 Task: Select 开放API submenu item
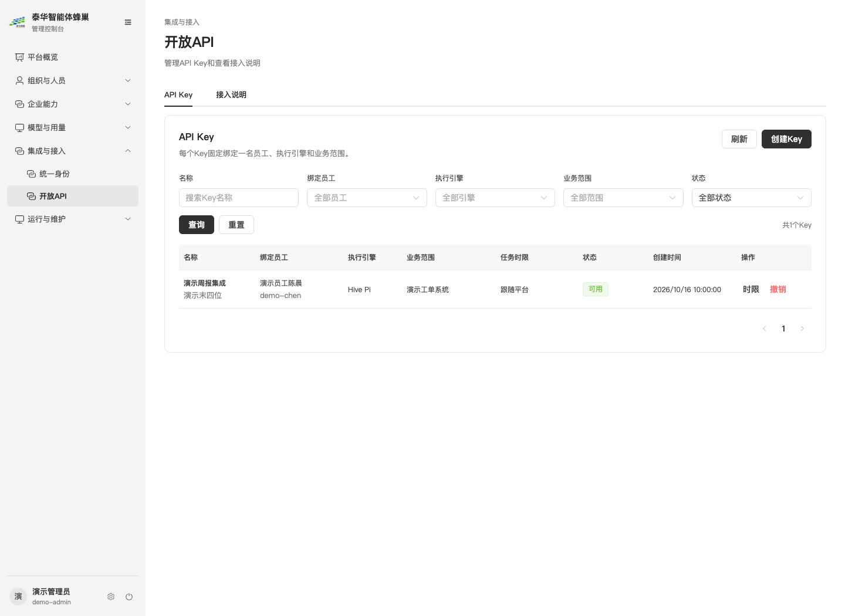pos(73,196)
